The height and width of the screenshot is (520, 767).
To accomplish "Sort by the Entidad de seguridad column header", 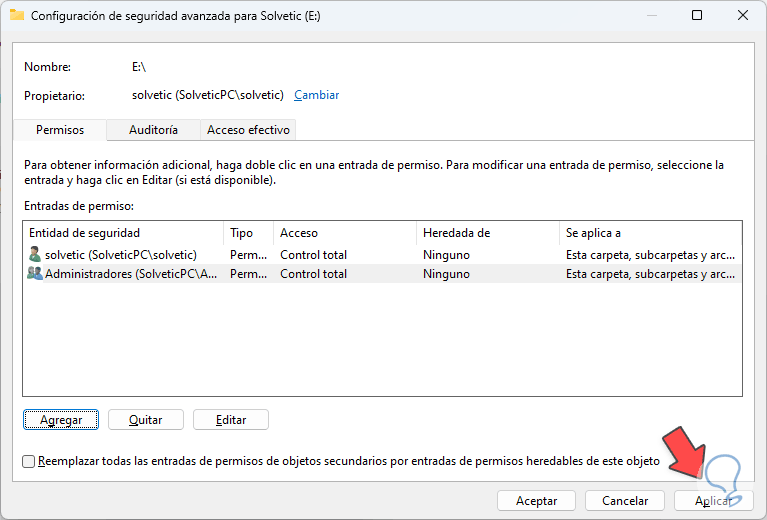I will click(123, 233).
